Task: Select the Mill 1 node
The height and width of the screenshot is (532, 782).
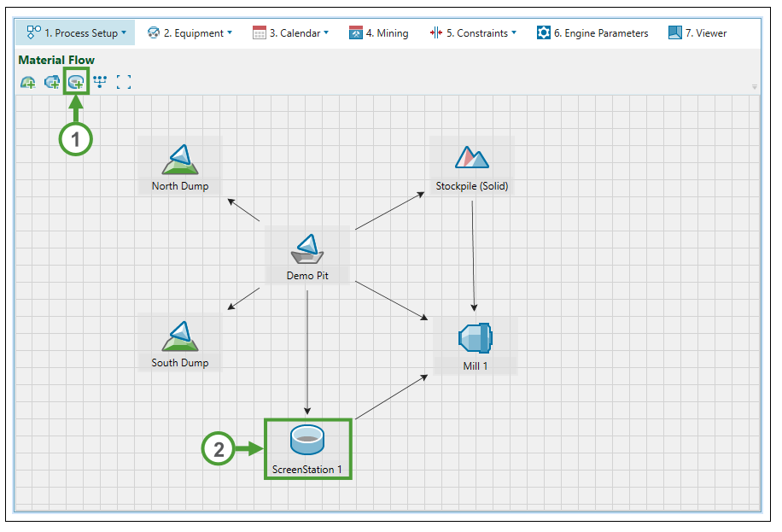Action: 476,346
